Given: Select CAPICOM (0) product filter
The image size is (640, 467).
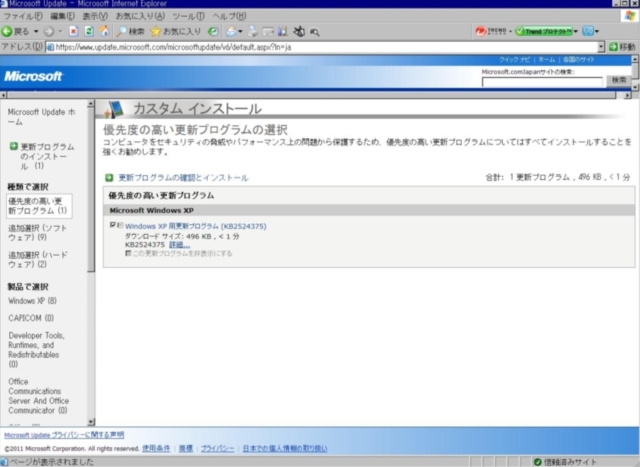Looking at the screenshot, I should point(31,318).
